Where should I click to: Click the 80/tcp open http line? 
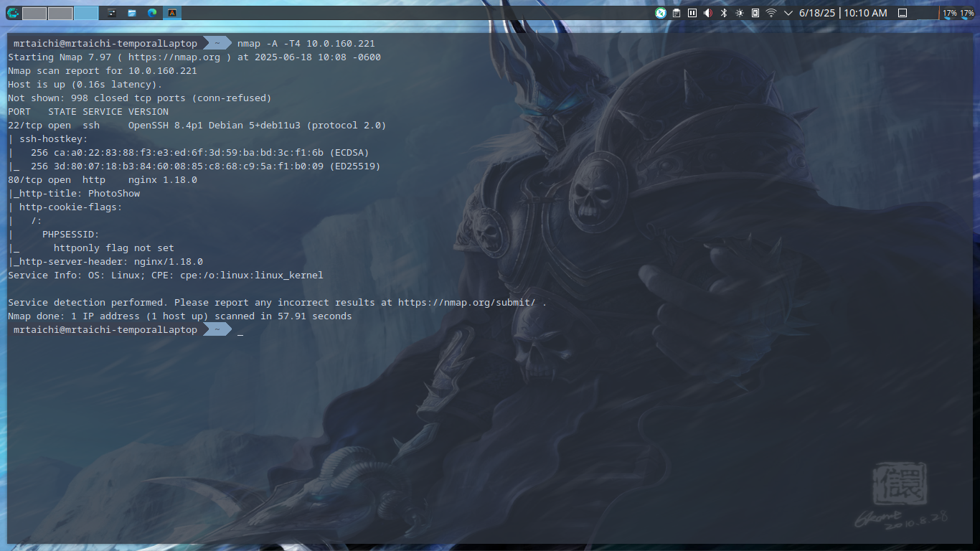103,180
